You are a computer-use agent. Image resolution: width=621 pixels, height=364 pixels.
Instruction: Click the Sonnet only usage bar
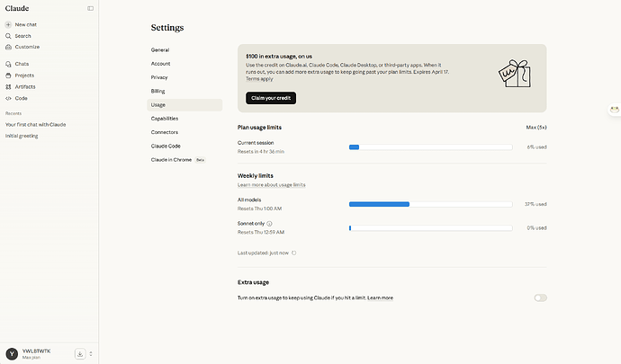click(x=430, y=228)
